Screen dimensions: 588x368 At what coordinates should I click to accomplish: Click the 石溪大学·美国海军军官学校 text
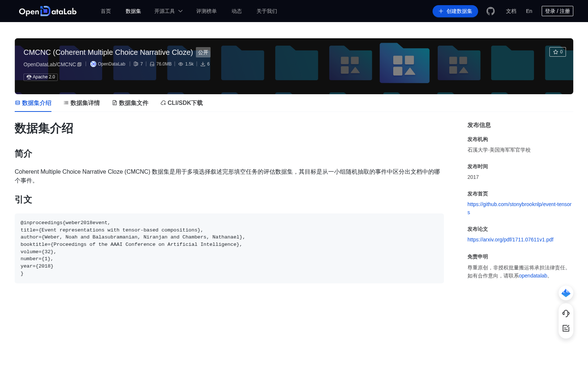[499, 150]
